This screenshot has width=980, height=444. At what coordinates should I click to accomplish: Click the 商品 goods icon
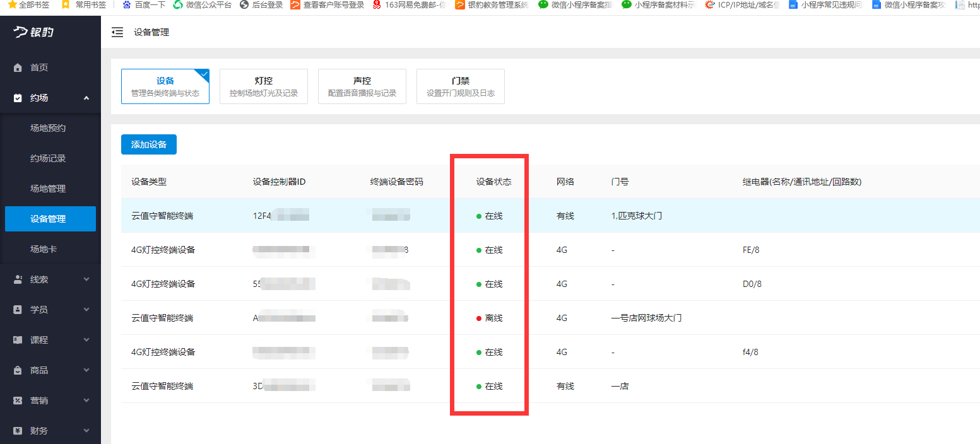16,370
